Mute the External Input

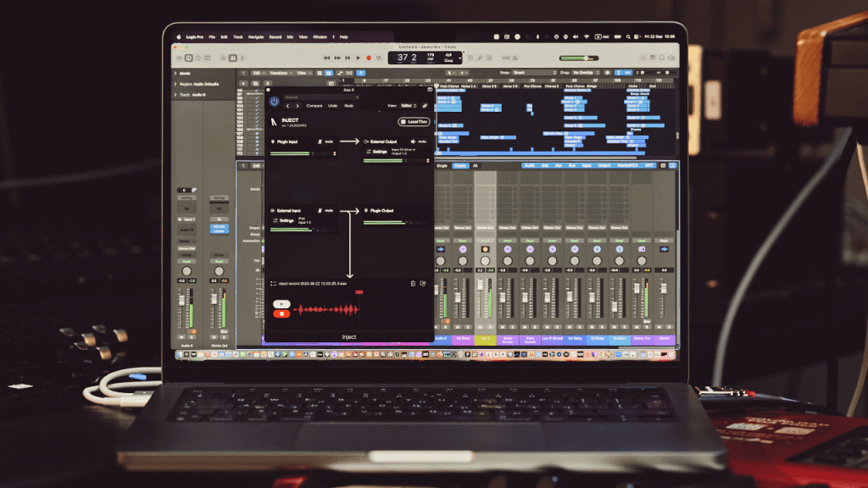point(326,211)
